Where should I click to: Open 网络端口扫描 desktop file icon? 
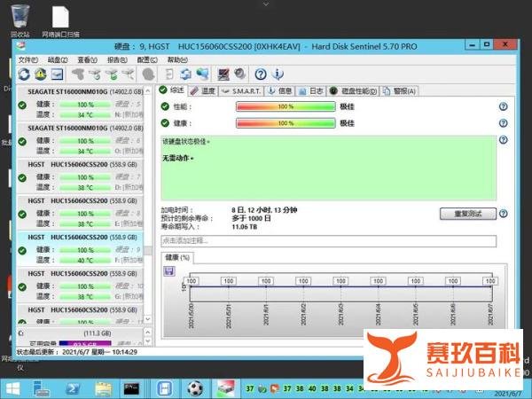coord(60,21)
